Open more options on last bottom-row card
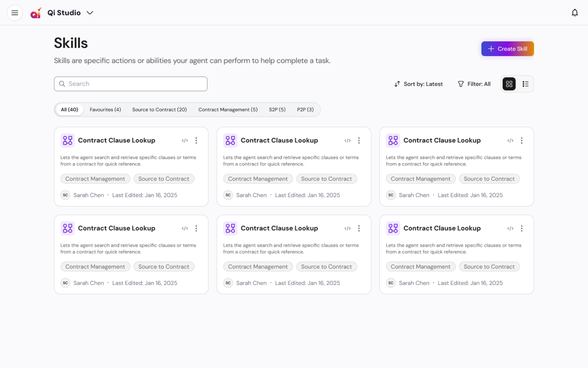 pos(522,228)
